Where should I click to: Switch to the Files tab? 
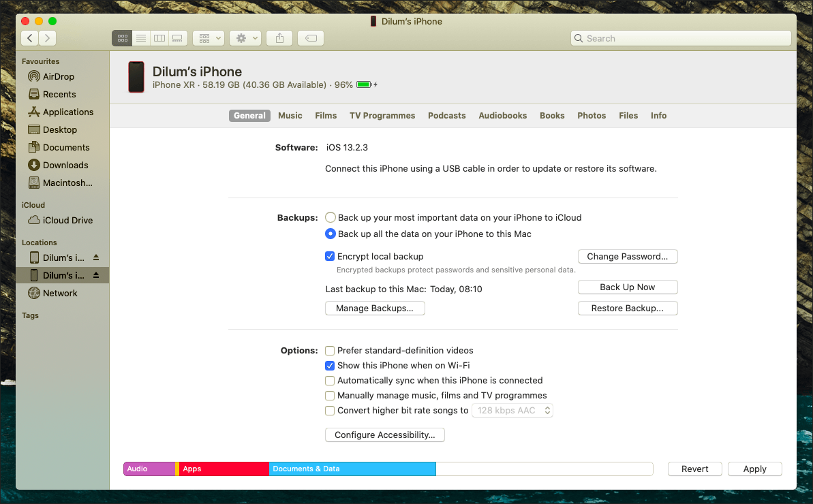(628, 116)
